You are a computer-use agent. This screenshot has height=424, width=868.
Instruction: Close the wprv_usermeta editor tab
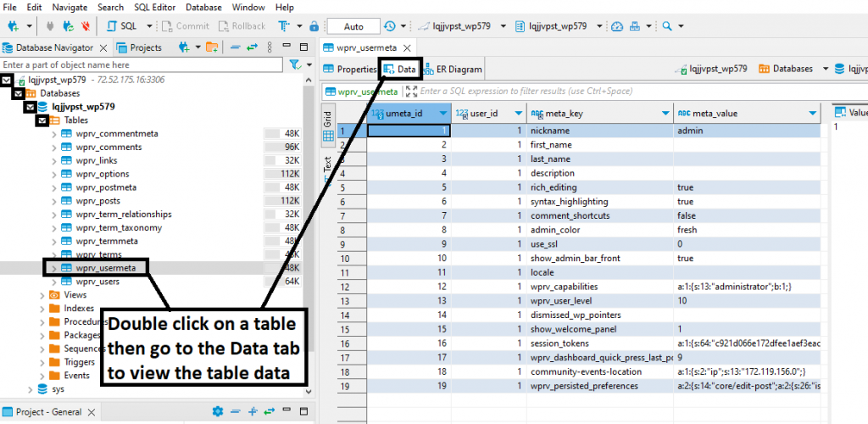click(x=409, y=47)
